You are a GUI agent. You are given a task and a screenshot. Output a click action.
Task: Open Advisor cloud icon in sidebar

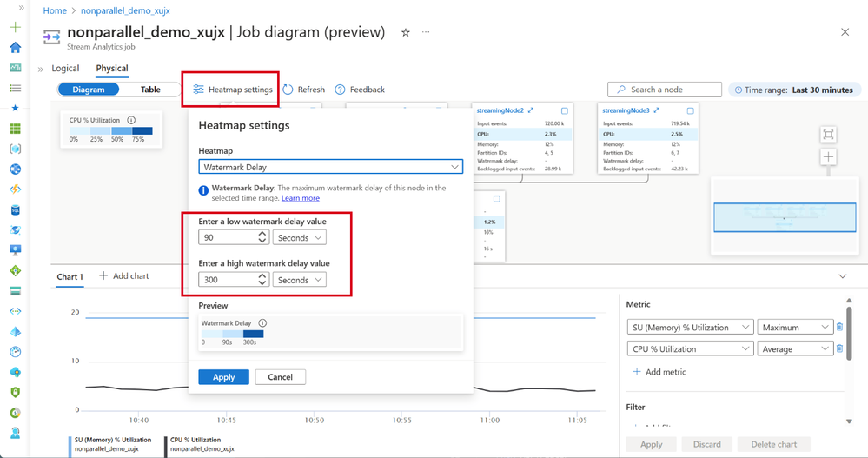click(16, 372)
